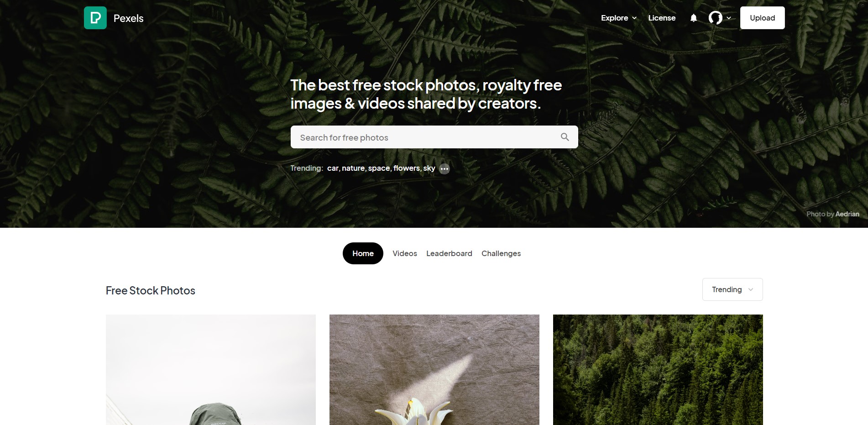Click the Upload button
Image resolution: width=868 pixels, height=425 pixels.
click(x=762, y=18)
